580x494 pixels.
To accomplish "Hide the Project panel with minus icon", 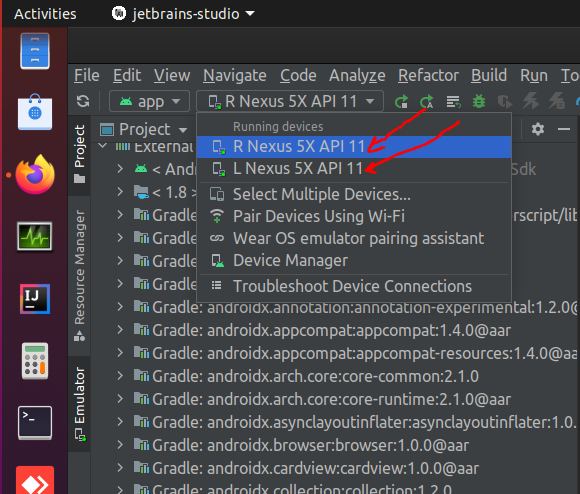I will pyautogui.click(x=564, y=129).
